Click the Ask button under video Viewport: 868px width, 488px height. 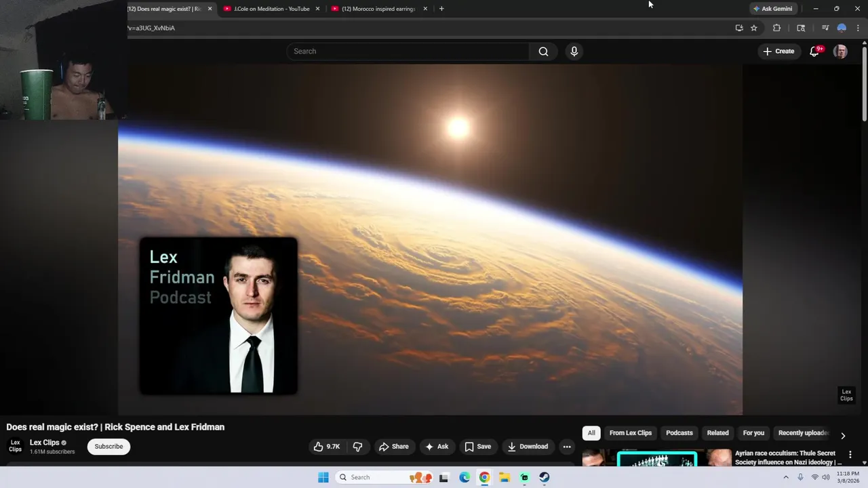coord(437,447)
